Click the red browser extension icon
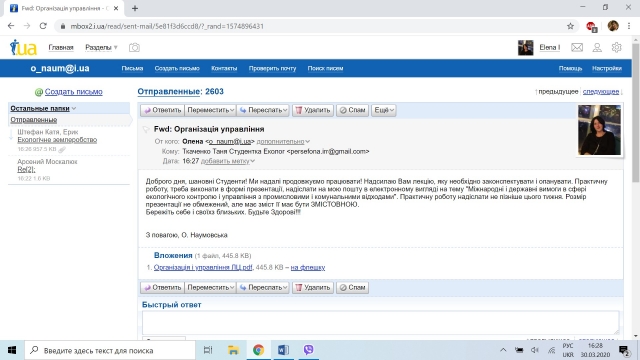Screen dimensions: 640x360 pos(591,27)
